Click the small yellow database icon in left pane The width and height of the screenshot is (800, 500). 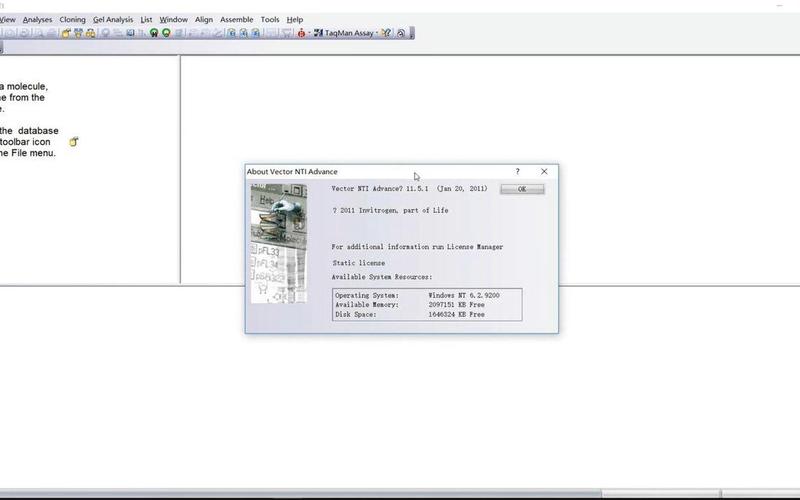[x=73, y=142]
